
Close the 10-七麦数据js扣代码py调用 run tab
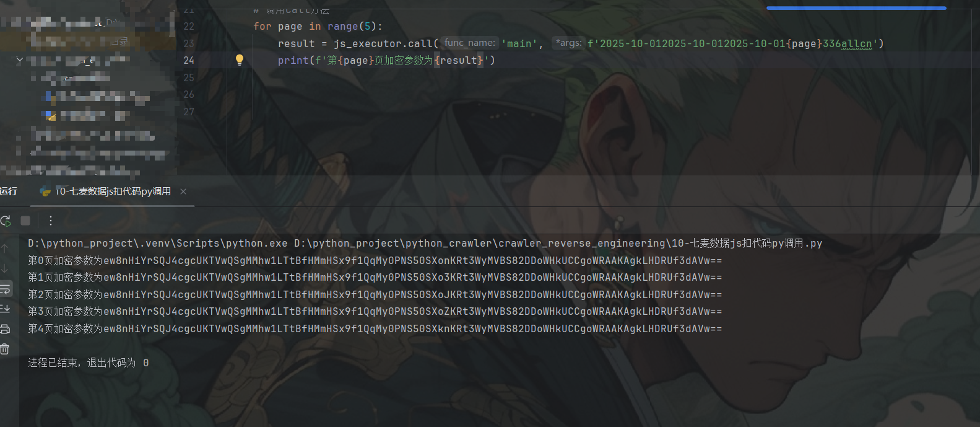point(183,191)
